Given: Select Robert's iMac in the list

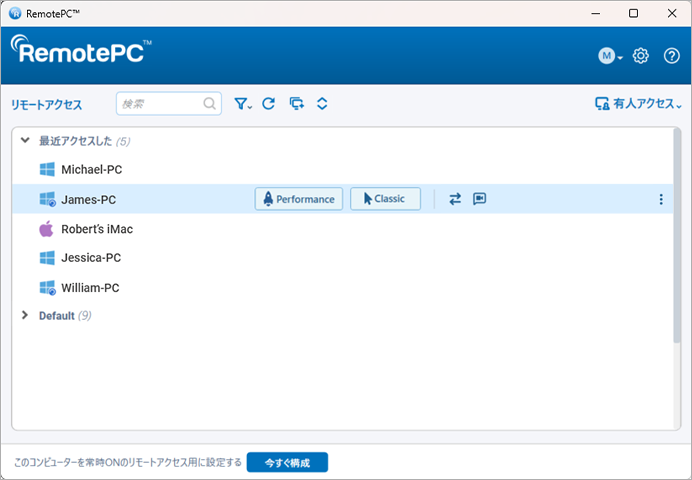Looking at the screenshot, I should coord(342,229).
